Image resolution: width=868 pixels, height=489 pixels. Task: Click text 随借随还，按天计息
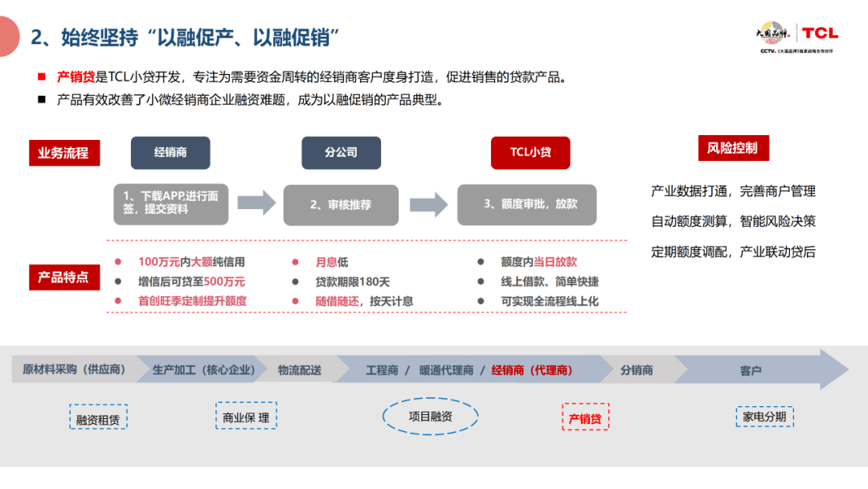pos(364,302)
